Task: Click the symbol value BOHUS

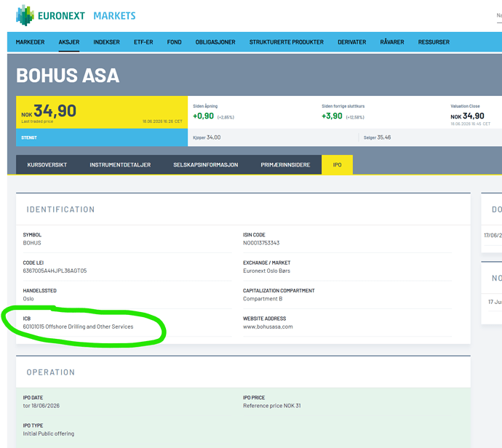Action: (32, 243)
